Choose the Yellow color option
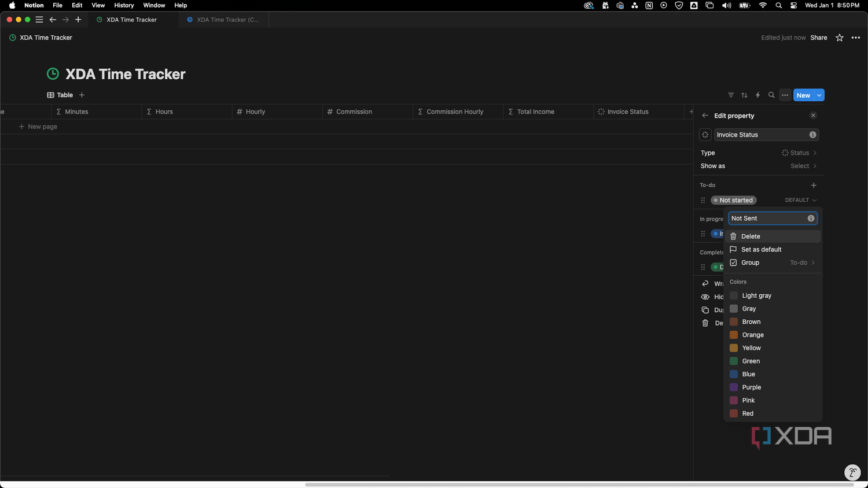868x488 pixels. [x=773, y=348]
